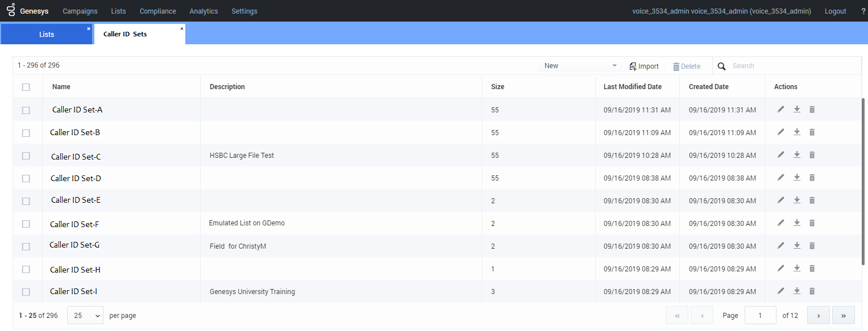
Task: Select all rows with header checkbox
Action: point(26,87)
